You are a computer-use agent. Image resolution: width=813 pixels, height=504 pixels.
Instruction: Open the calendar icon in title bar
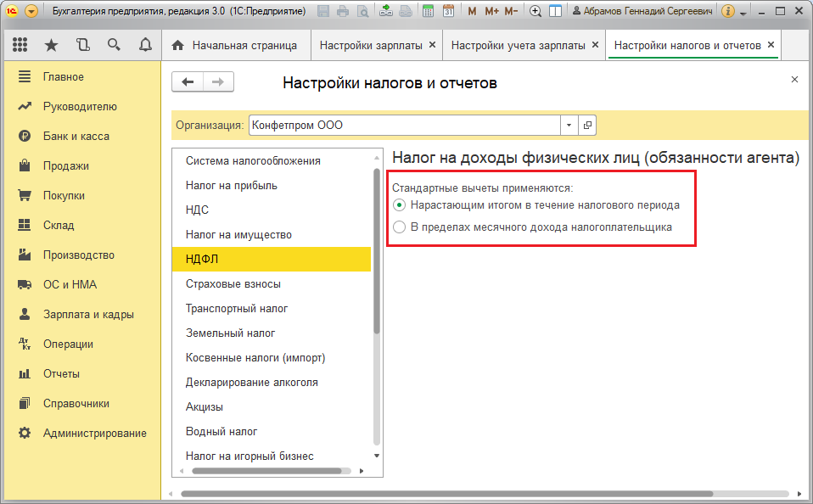[x=448, y=11]
